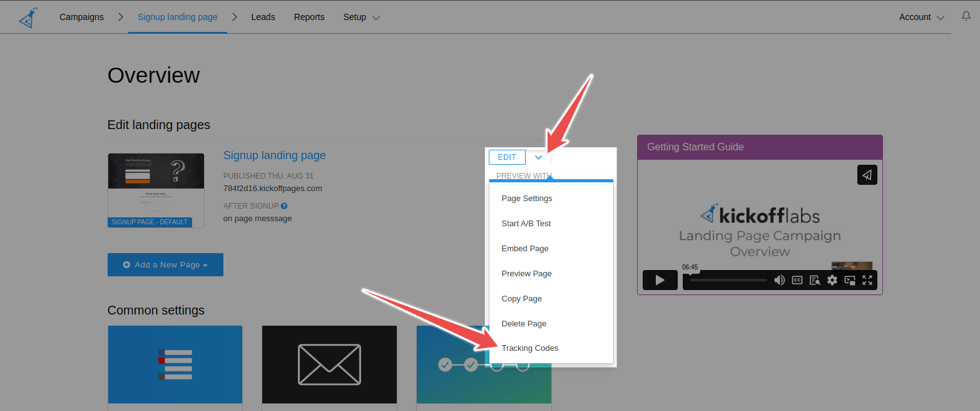Open the video player settings gear

[832, 280]
